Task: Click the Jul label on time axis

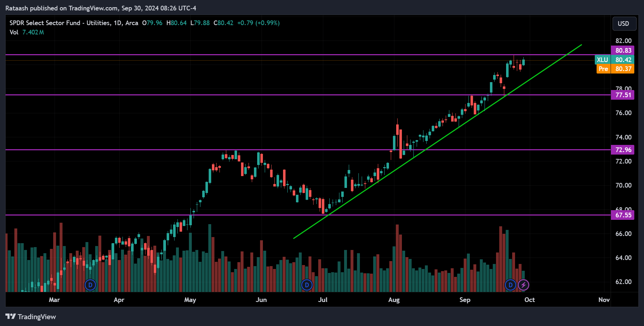Action: (x=323, y=300)
